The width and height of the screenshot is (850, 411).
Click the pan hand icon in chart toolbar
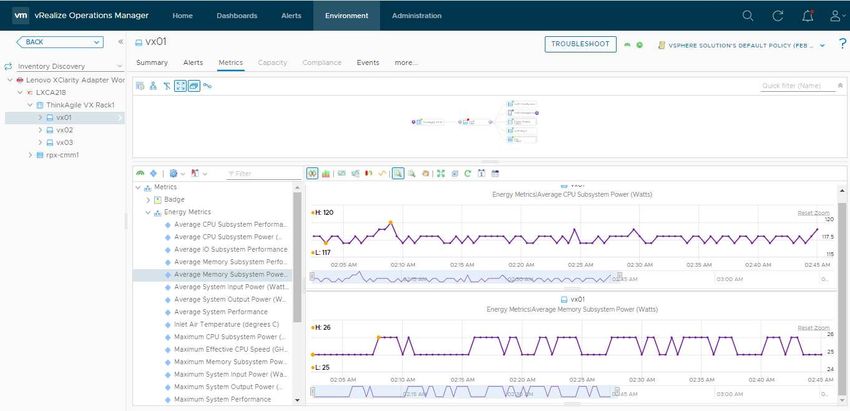coord(426,174)
